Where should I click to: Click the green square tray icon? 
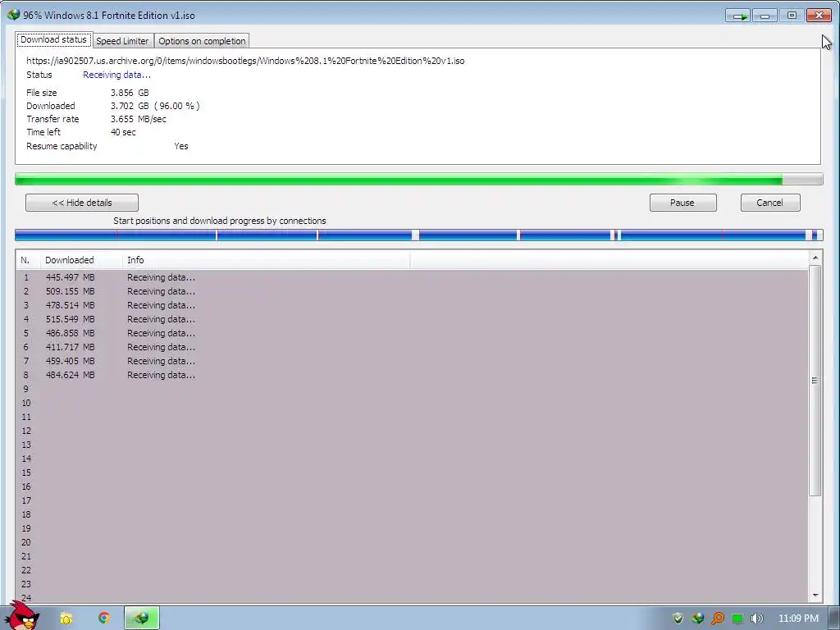click(x=737, y=619)
